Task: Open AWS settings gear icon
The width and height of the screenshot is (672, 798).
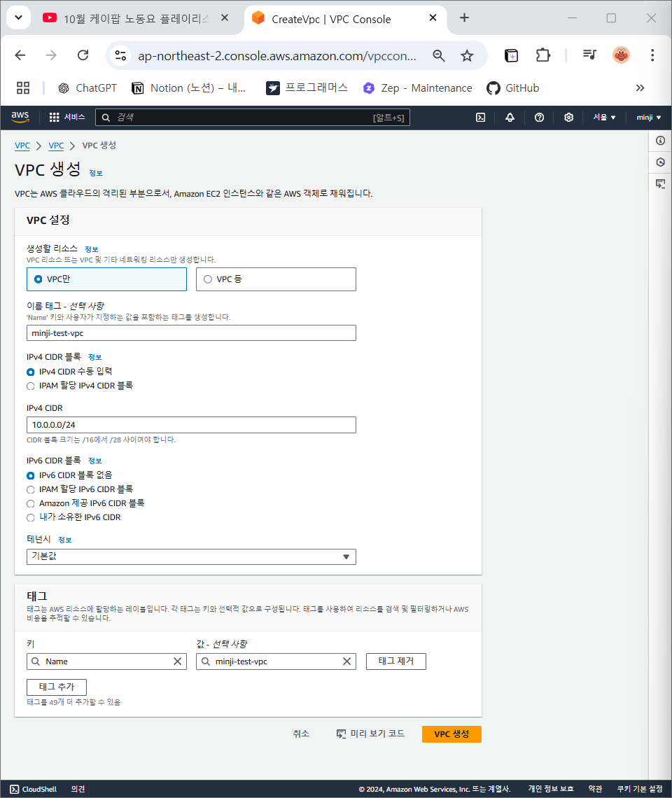Action: (568, 118)
